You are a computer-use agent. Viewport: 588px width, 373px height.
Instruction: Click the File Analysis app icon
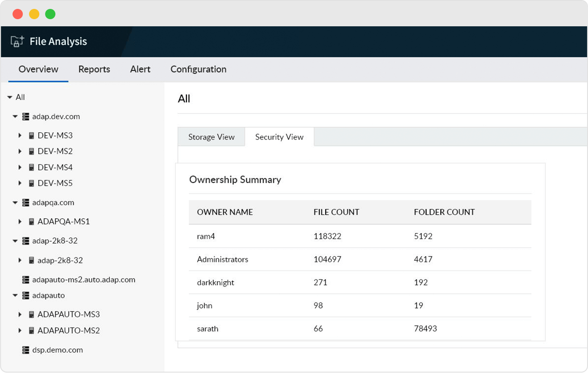(x=16, y=41)
